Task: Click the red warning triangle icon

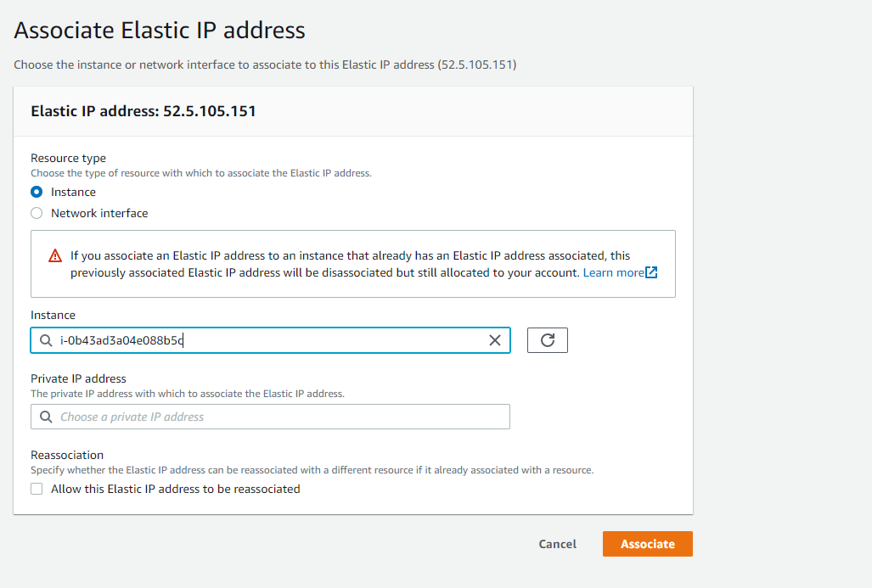Action: point(55,255)
